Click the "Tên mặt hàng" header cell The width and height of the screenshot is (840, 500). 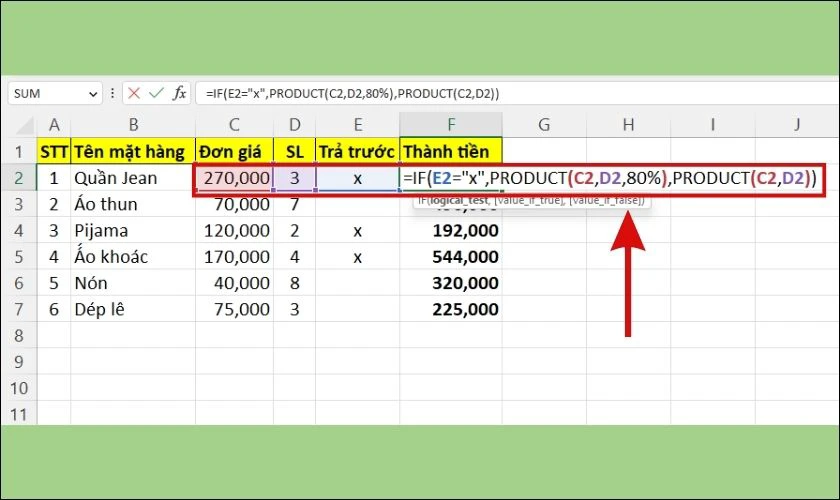click(133, 152)
